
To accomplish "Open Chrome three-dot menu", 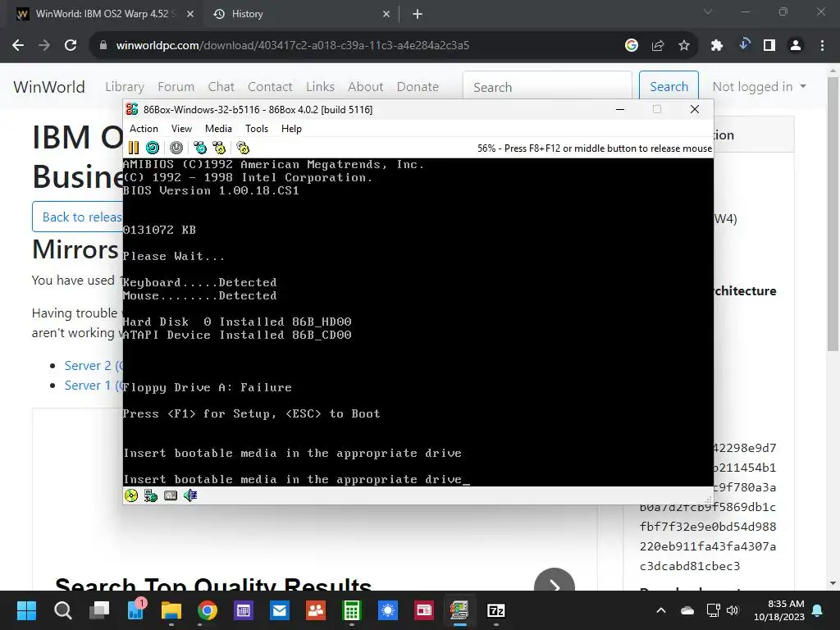I will click(822, 46).
